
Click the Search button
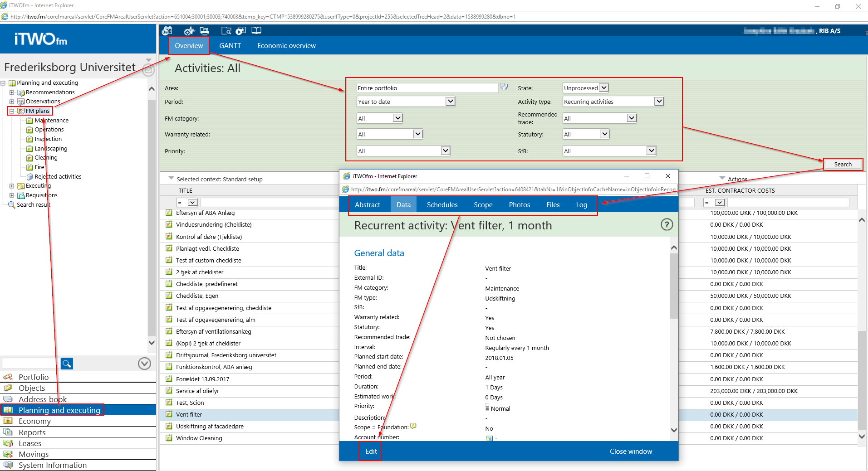tap(843, 165)
